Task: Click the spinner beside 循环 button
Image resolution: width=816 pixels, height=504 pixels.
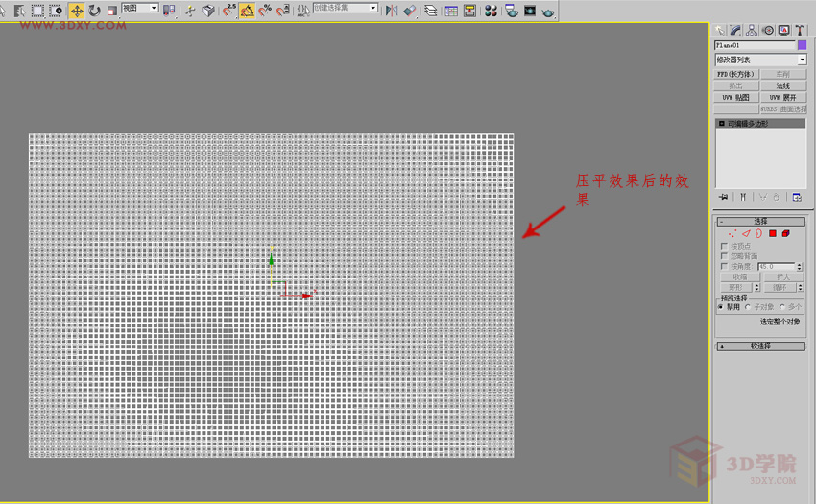Action: tap(800, 287)
